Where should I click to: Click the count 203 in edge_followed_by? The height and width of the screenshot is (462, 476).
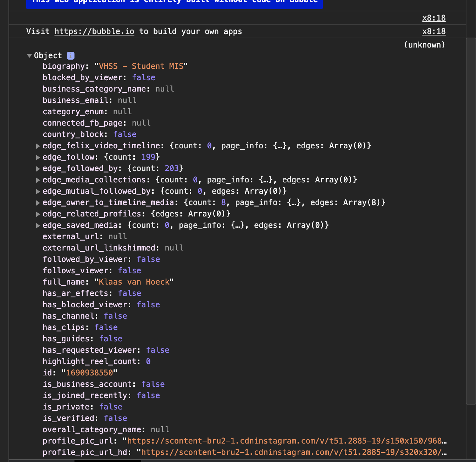point(172,168)
